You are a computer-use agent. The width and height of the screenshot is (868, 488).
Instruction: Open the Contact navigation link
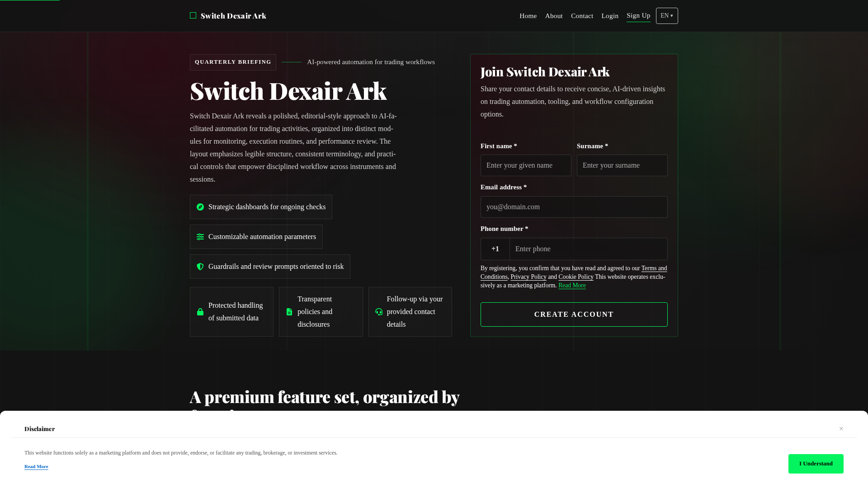coord(582,16)
